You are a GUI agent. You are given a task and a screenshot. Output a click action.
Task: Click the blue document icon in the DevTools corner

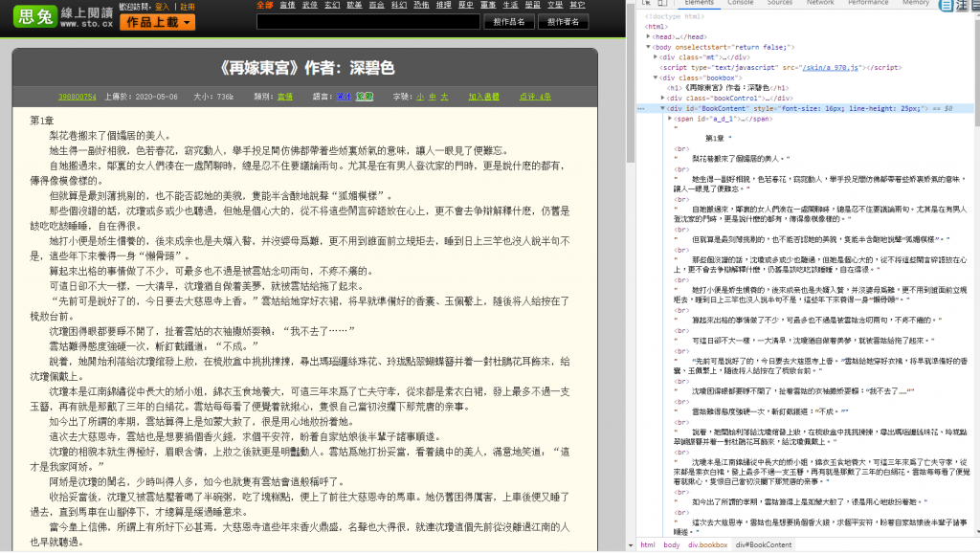(x=947, y=5)
